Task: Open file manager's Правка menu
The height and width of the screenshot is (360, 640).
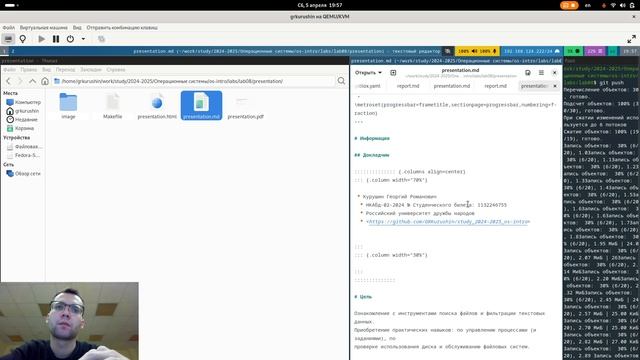Action: coord(29,70)
